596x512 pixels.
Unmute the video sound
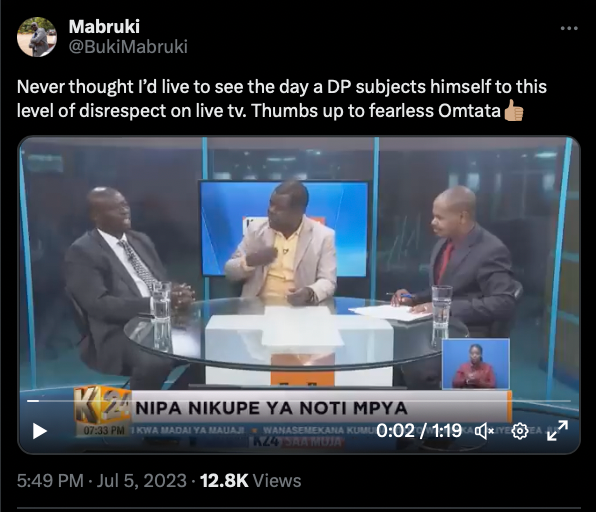coord(484,431)
